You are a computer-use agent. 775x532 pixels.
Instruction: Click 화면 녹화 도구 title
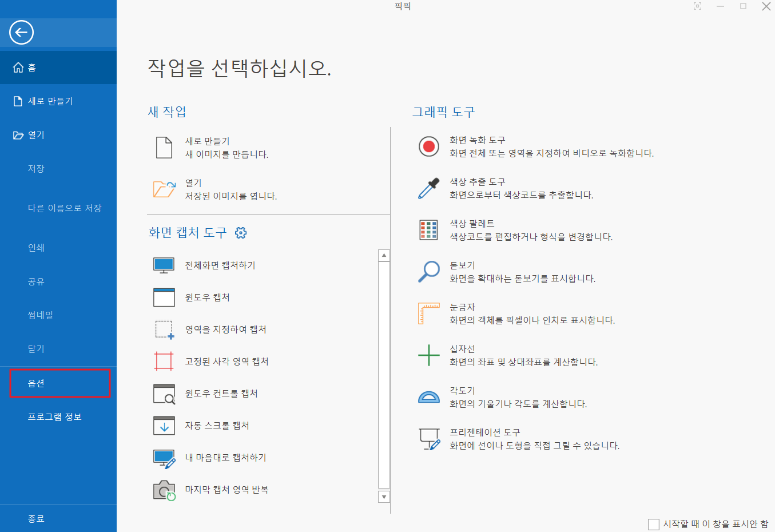[x=478, y=140]
